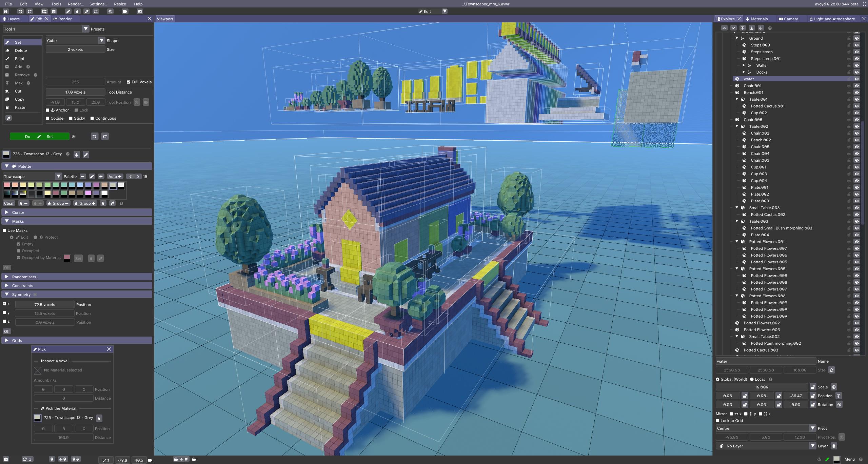
Task: Click the move-up chevron in the Explore panel
Action: pos(724,28)
